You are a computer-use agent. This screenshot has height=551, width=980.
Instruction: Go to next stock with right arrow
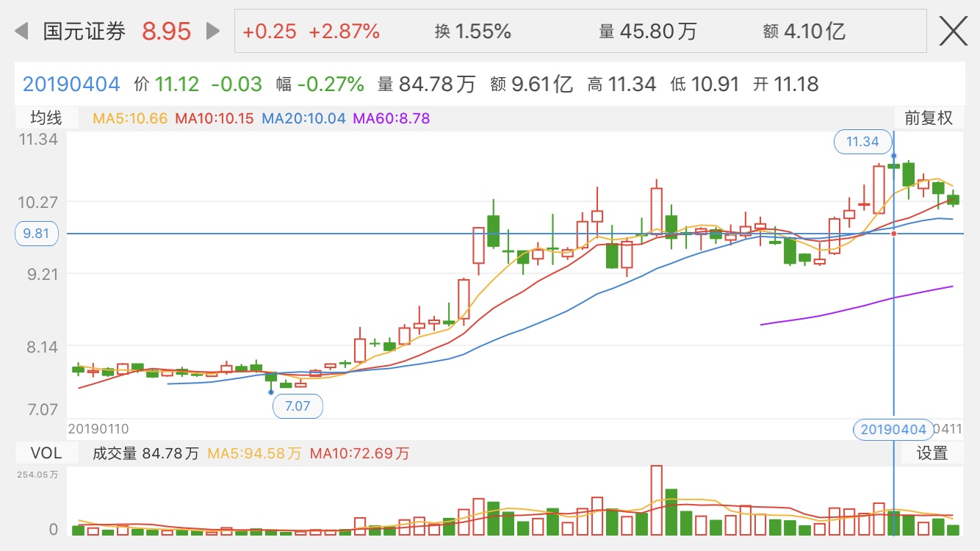point(213,31)
